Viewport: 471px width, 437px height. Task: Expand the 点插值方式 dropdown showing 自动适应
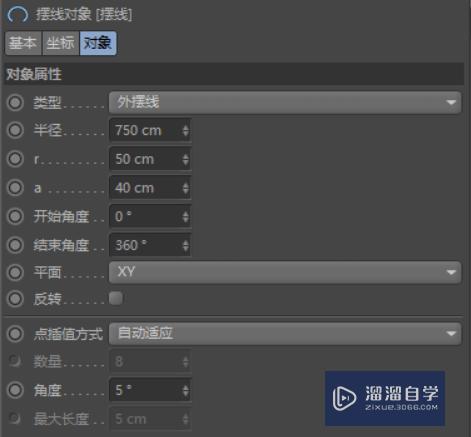click(x=285, y=333)
